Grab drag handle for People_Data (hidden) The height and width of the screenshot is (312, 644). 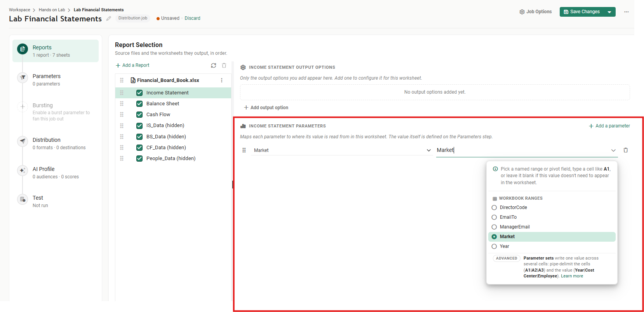click(122, 158)
